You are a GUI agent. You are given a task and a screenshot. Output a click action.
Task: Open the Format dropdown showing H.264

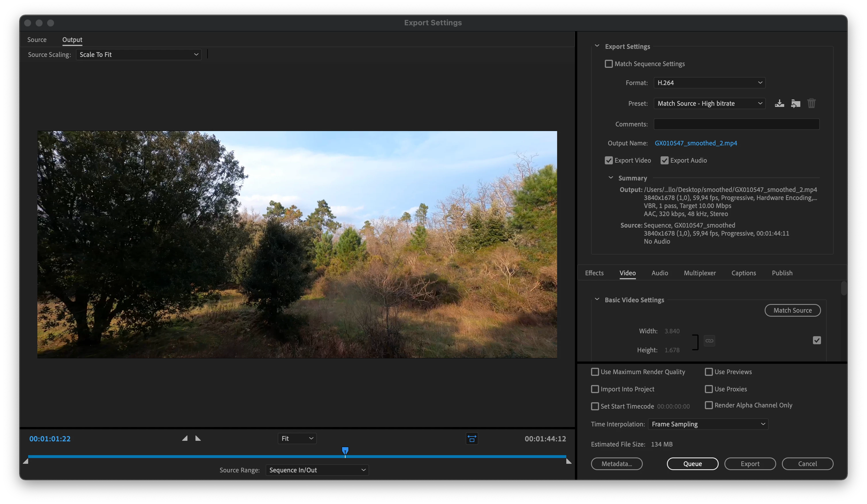(x=709, y=83)
